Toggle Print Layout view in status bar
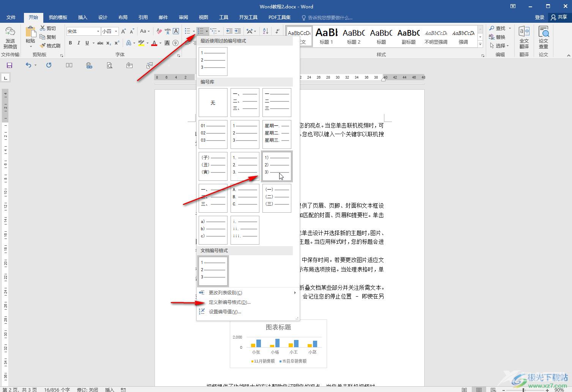The image size is (572, 392). coord(479,390)
